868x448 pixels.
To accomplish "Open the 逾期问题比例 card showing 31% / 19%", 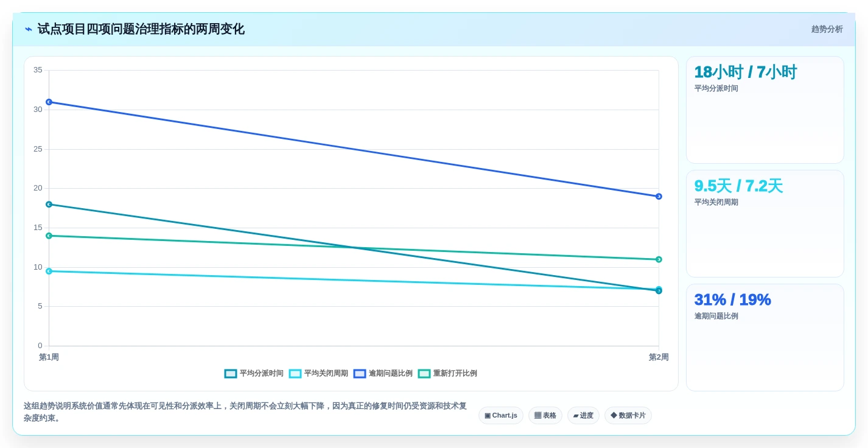I will tap(765, 337).
